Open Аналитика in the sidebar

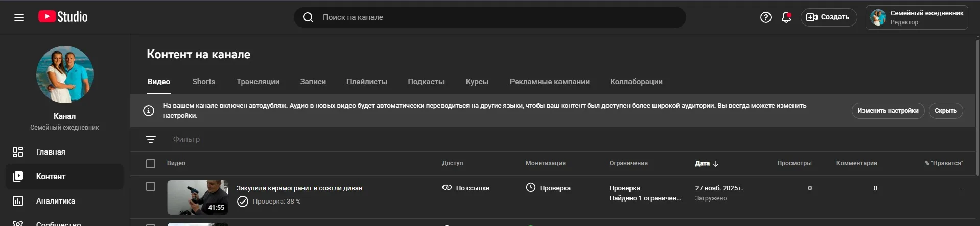pyautogui.click(x=55, y=201)
